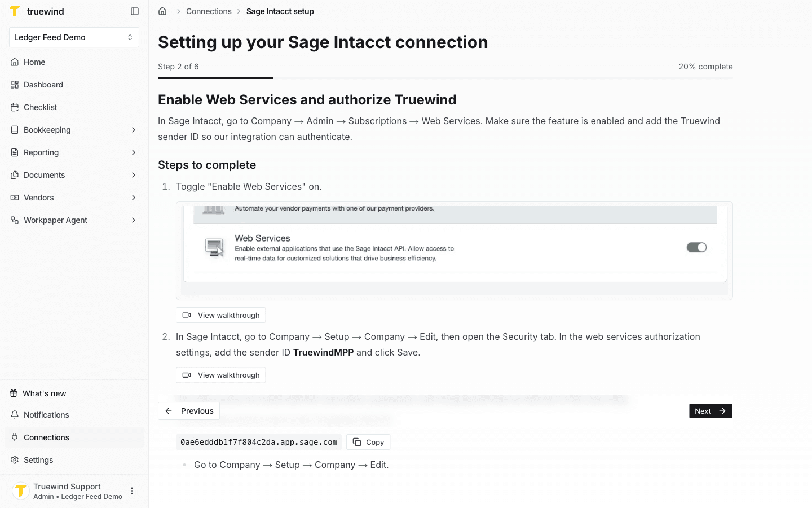Copy the sage.com endpoint address
Viewport: 812px width, 508px height.
pos(368,442)
